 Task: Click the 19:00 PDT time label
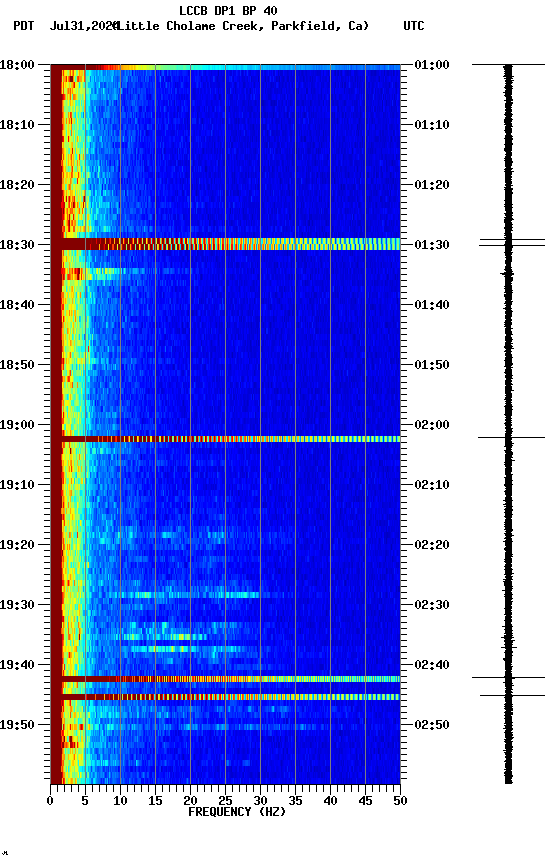(17, 425)
